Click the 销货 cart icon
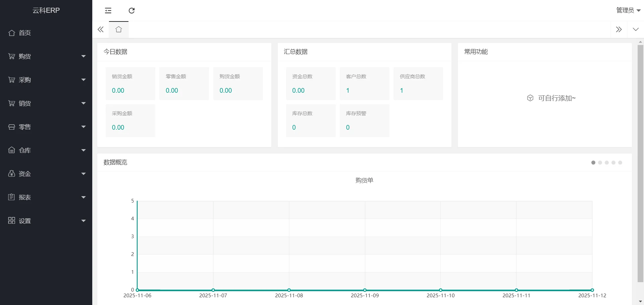Image resolution: width=644 pixels, height=305 pixels. pos(12,103)
